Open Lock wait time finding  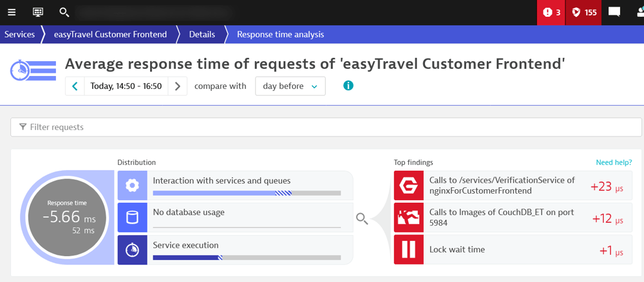513,250
